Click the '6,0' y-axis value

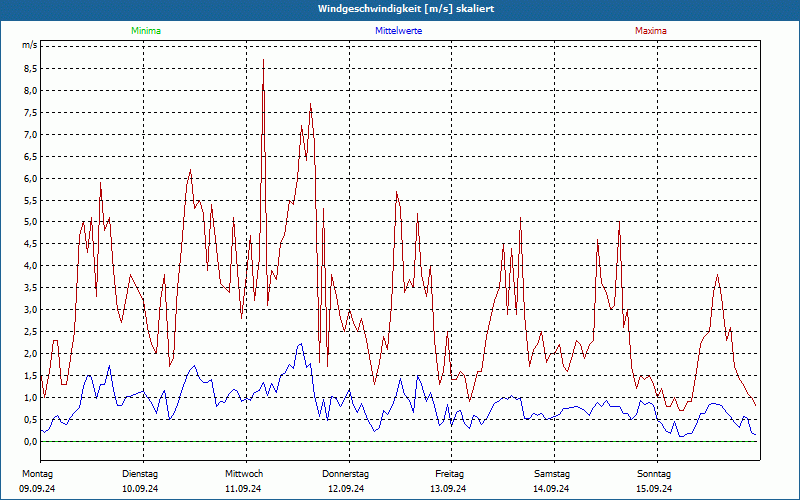coord(30,179)
